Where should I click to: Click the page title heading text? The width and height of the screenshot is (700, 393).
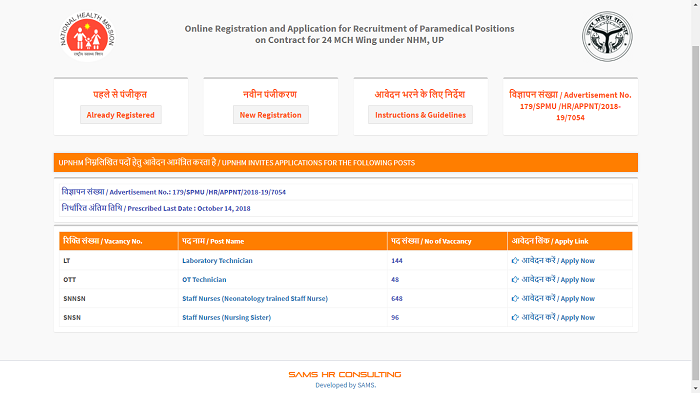[350, 34]
